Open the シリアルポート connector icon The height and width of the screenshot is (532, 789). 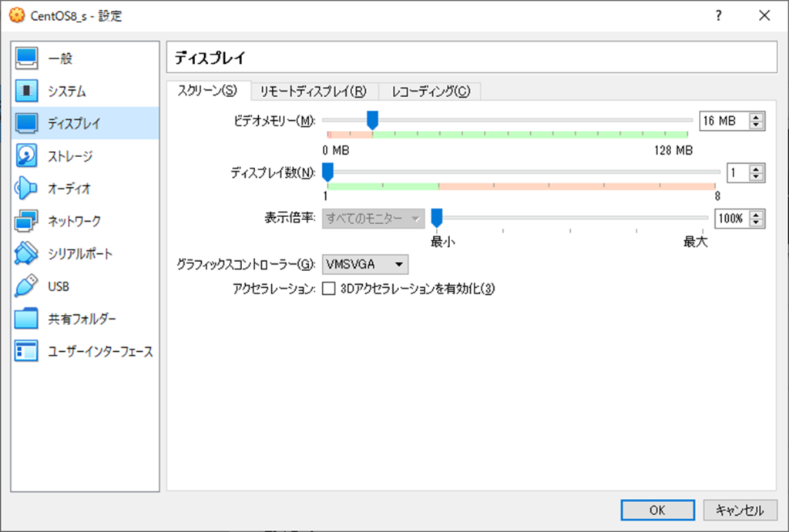tap(26, 253)
